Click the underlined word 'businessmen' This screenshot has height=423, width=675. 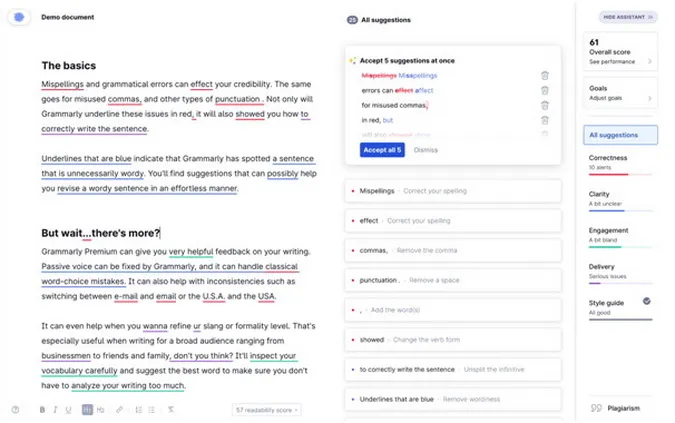[66, 356]
